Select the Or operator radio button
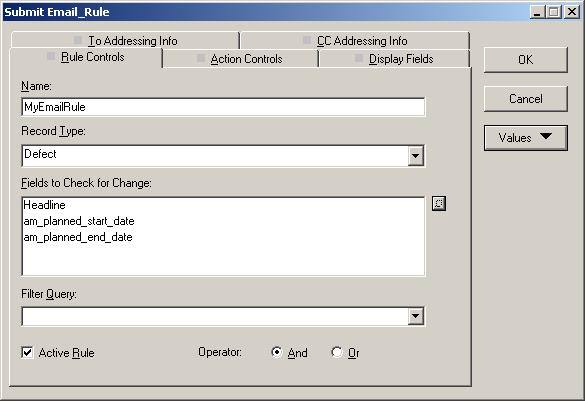Screen dimensions: 585x401 337,352
